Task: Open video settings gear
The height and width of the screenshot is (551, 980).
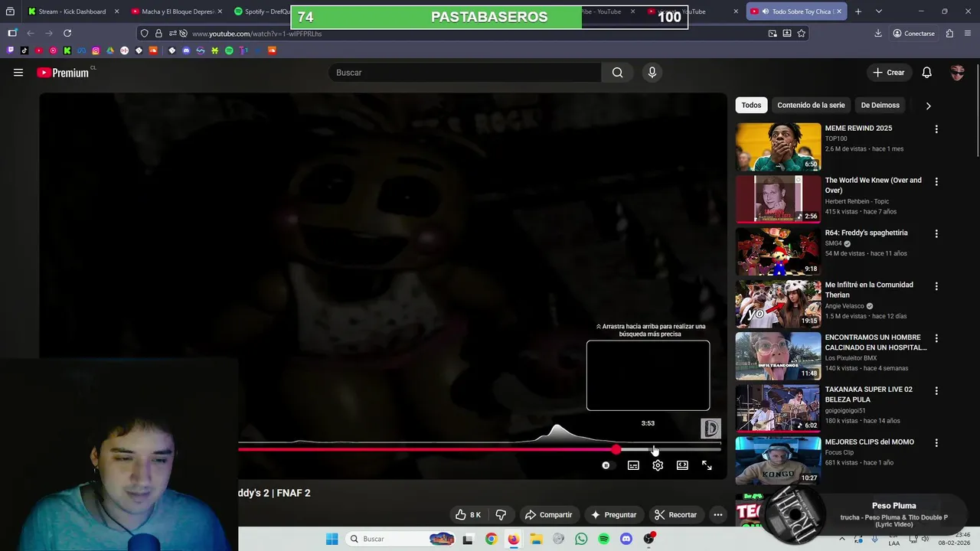Action: (x=658, y=465)
